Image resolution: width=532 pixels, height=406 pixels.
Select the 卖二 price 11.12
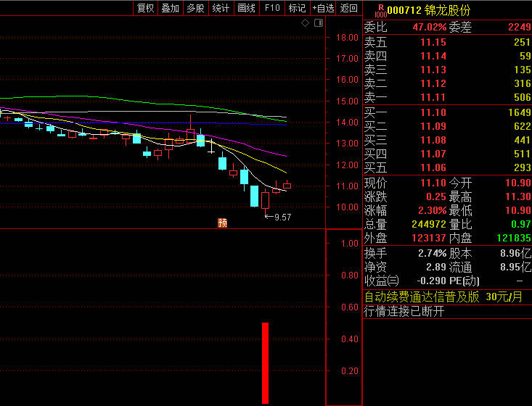[x=433, y=83]
